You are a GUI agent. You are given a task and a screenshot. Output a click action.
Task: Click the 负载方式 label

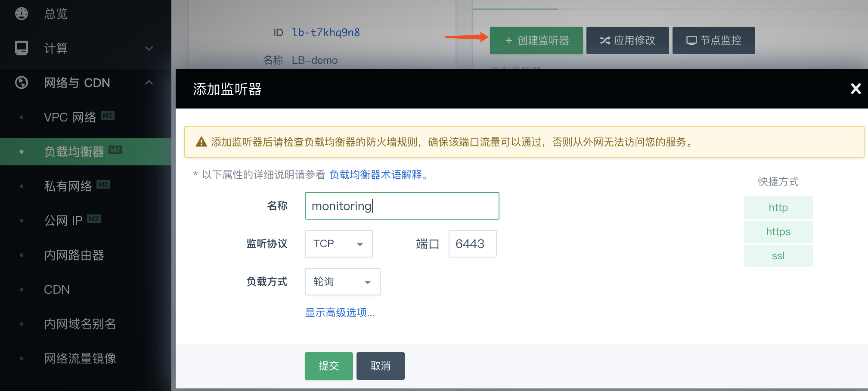coord(267,282)
